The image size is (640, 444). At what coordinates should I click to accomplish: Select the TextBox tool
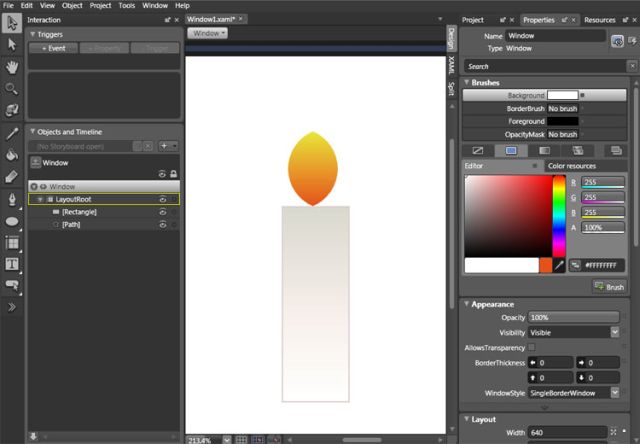tap(12, 264)
